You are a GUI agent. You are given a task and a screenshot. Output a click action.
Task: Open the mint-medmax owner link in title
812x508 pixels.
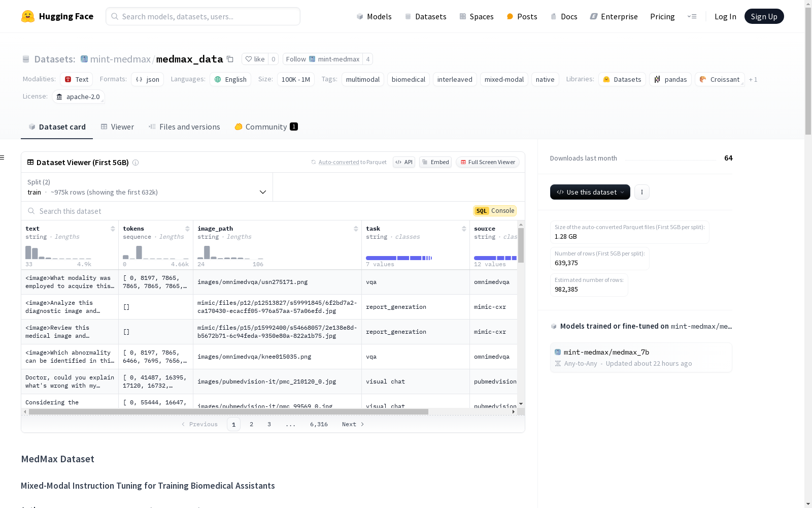120,59
